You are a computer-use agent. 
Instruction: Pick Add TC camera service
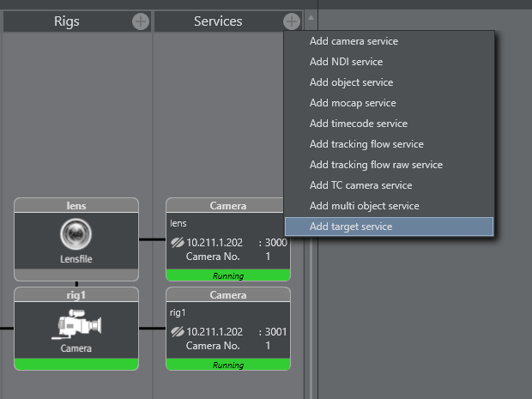coord(360,185)
